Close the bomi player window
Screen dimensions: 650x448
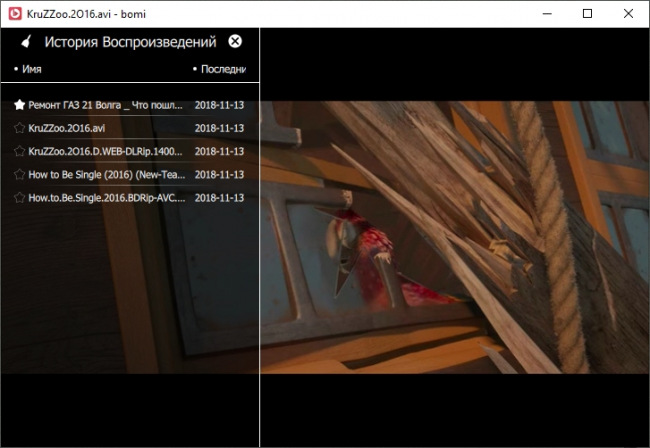point(628,14)
